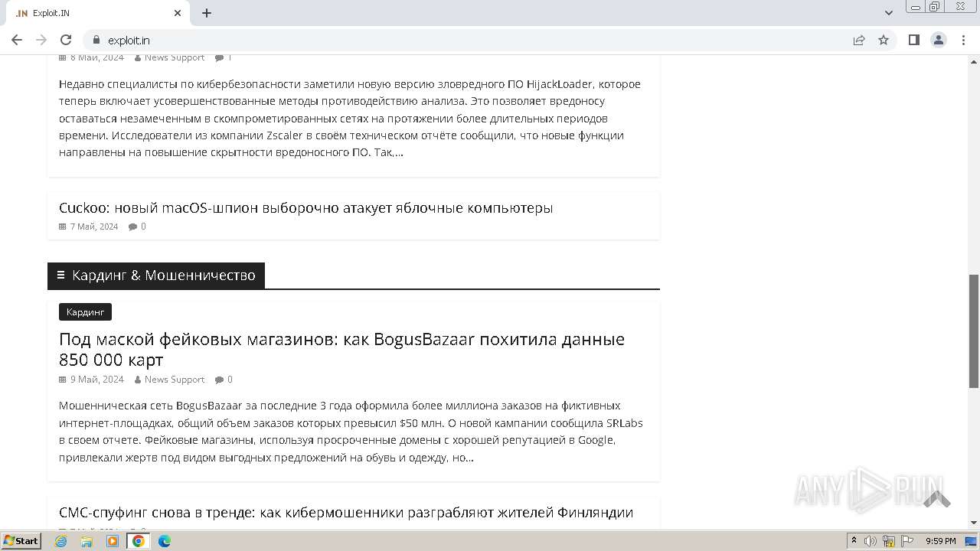The width and height of the screenshot is (980, 551).
Task: Click the News Support author near 8 Май
Action: pos(175,57)
